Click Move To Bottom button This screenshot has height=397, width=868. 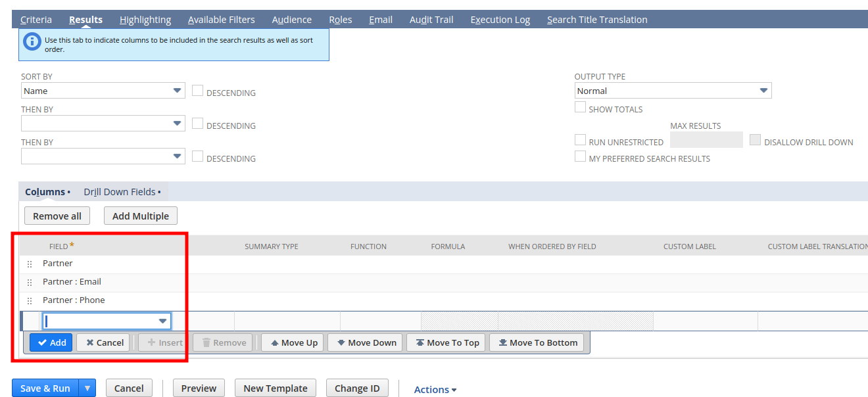(536, 342)
